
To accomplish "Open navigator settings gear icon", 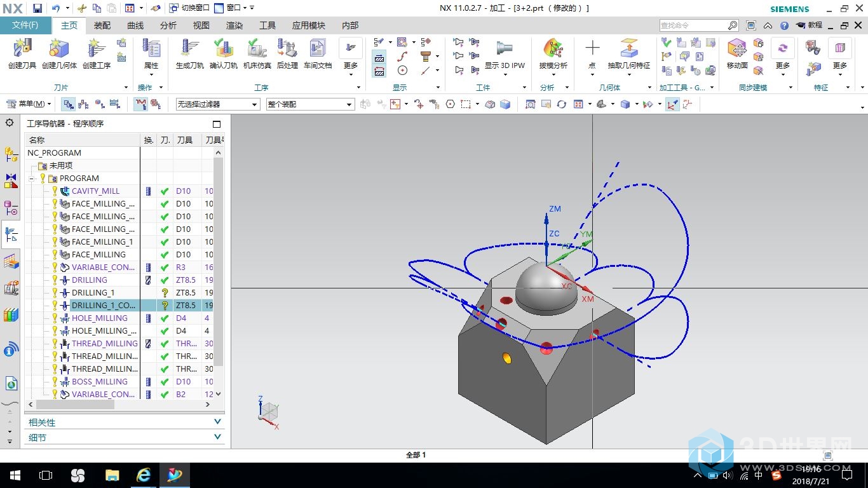I will [10, 123].
